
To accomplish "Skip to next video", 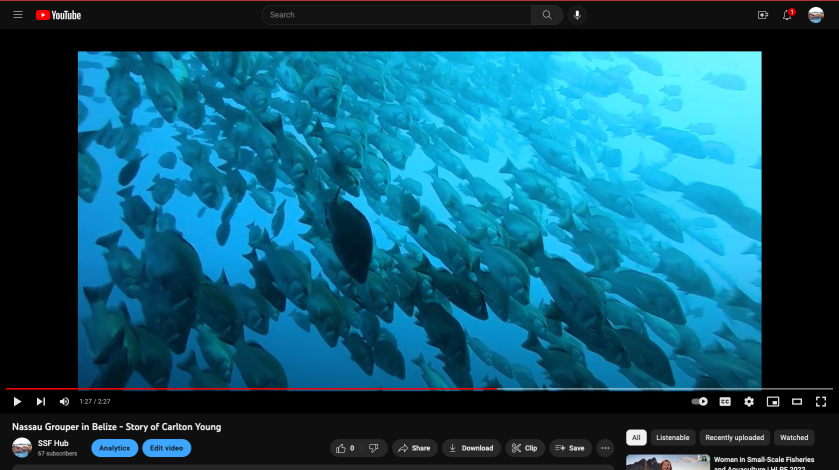I will coord(41,401).
